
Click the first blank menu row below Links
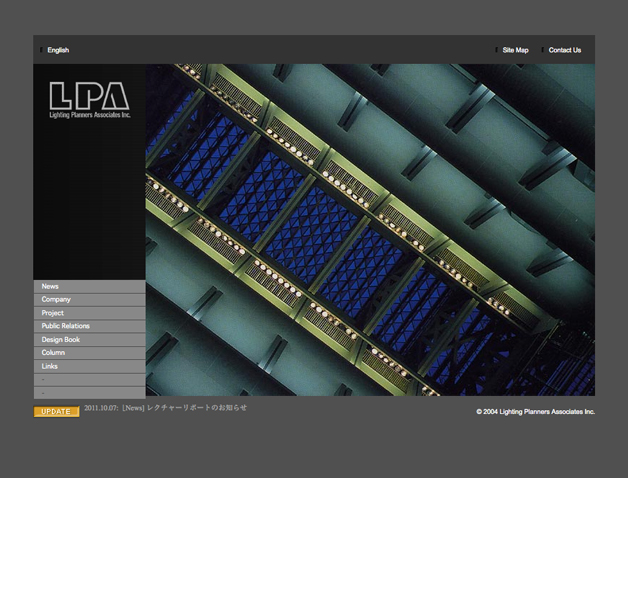point(89,380)
